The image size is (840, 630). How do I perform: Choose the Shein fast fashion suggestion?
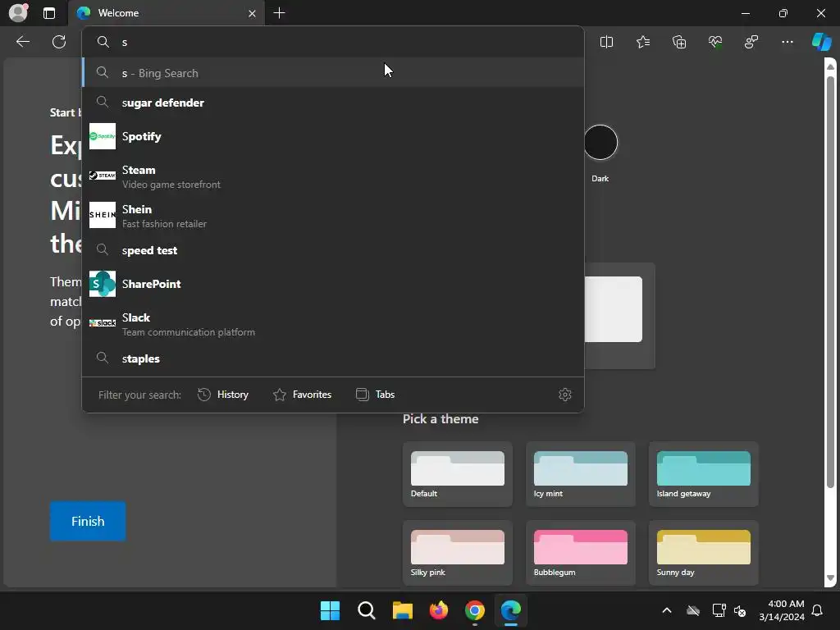coord(333,216)
